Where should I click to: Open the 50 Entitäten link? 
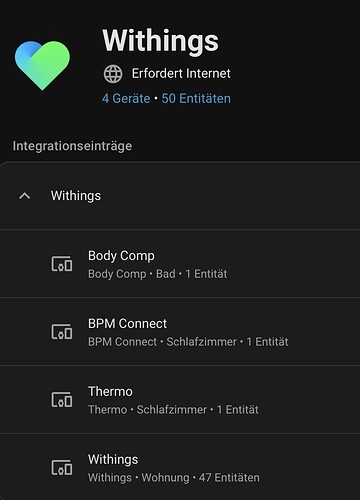point(196,99)
